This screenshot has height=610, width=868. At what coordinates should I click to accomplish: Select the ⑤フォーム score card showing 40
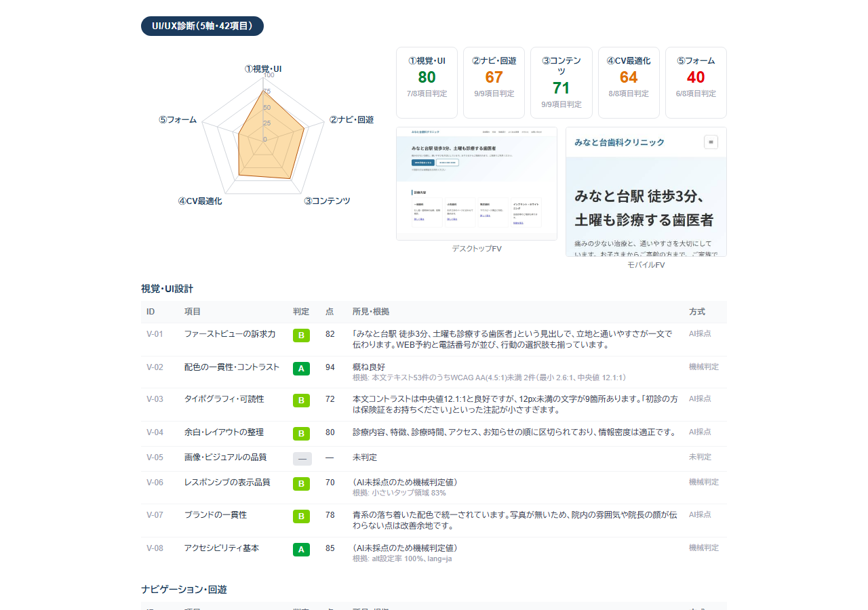click(x=696, y=83)
